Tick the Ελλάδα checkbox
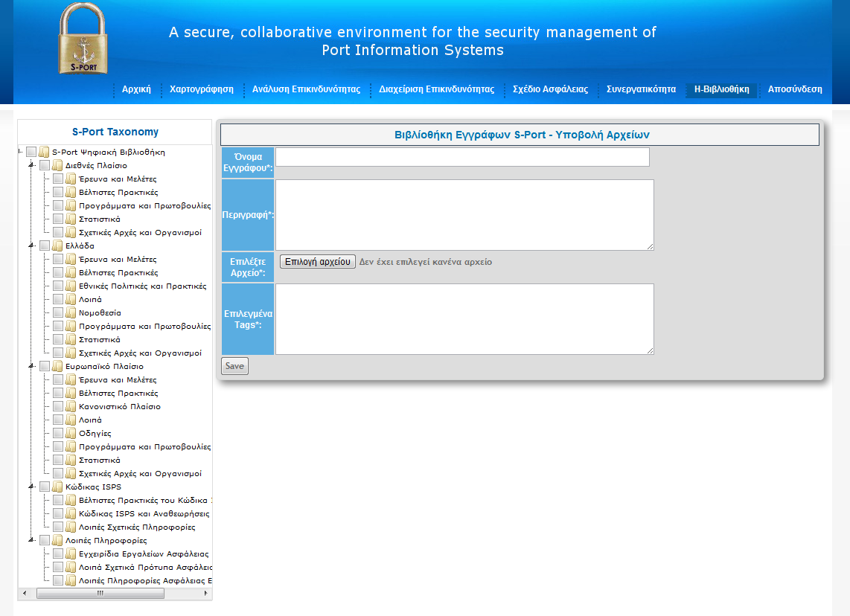Viewport: 850px width, 616px height. click(x=45, y=246)
